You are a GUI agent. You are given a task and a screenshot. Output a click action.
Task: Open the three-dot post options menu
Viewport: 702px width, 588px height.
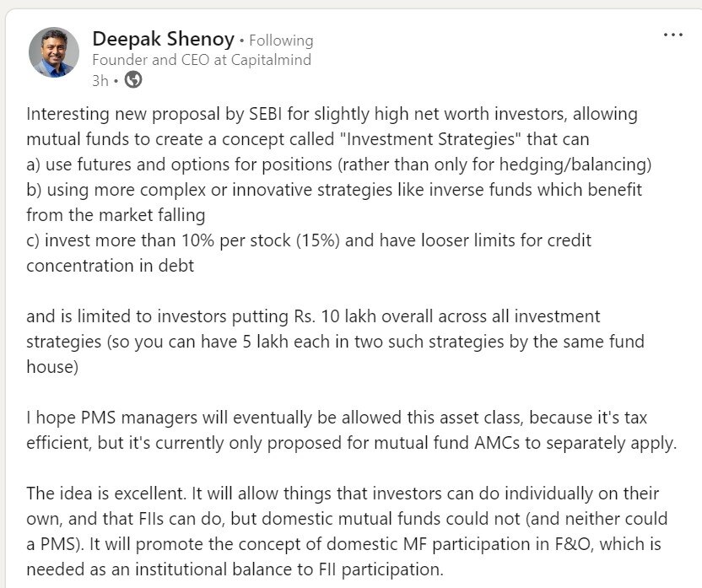coord(672,35)
